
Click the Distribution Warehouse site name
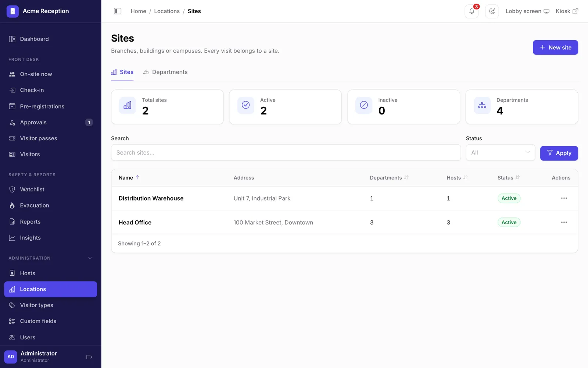pyautogui.click(x=151, y=198)
